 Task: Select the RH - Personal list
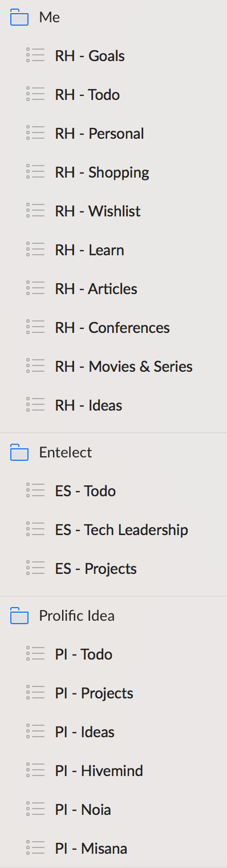113,133
